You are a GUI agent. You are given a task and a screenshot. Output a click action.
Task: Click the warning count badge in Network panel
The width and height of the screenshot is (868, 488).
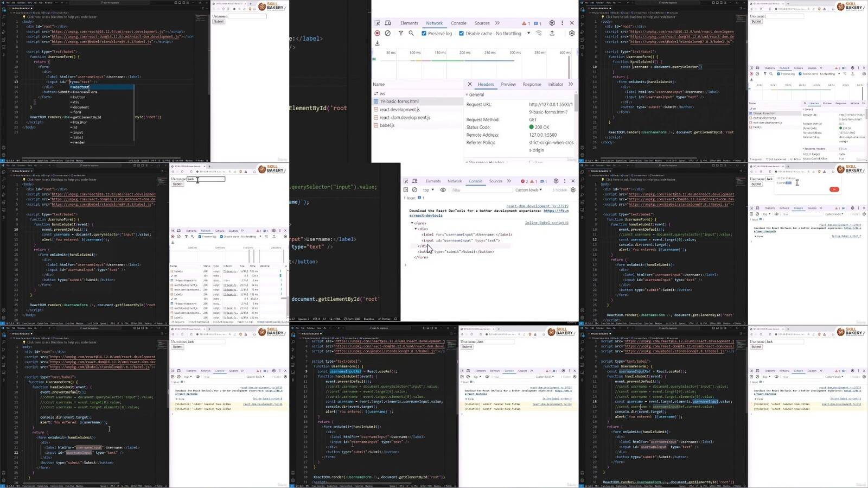coord(525,23)
